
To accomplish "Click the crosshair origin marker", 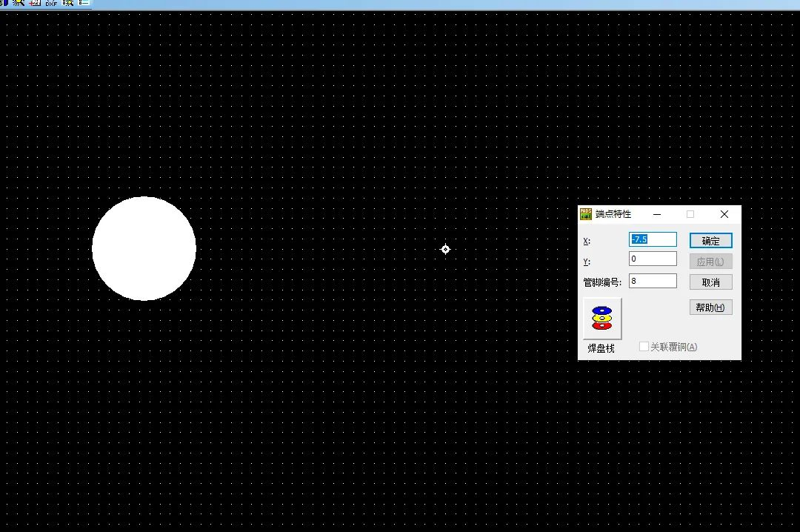I will pos(445,250).
